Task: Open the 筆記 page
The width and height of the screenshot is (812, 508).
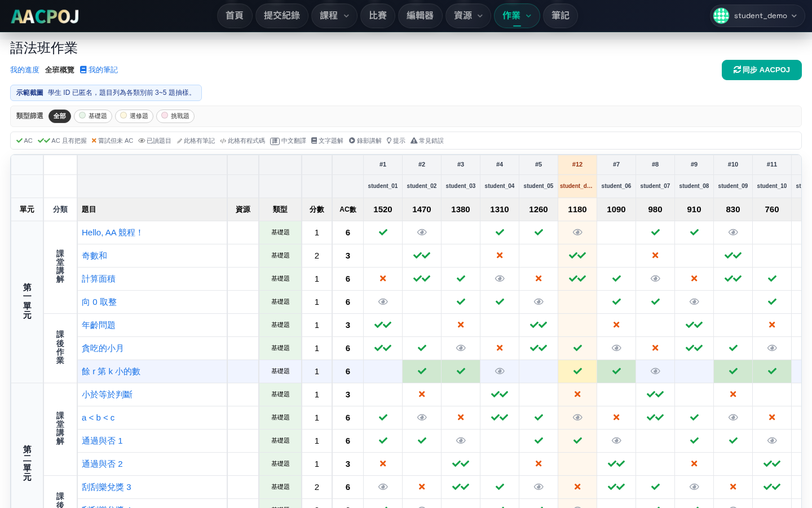Action: 561,16
